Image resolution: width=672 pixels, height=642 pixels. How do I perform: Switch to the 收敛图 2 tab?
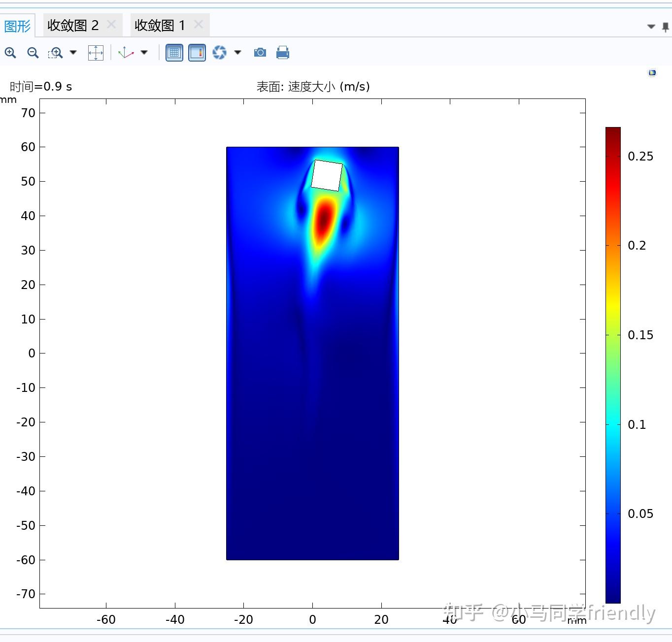(73, 24)
